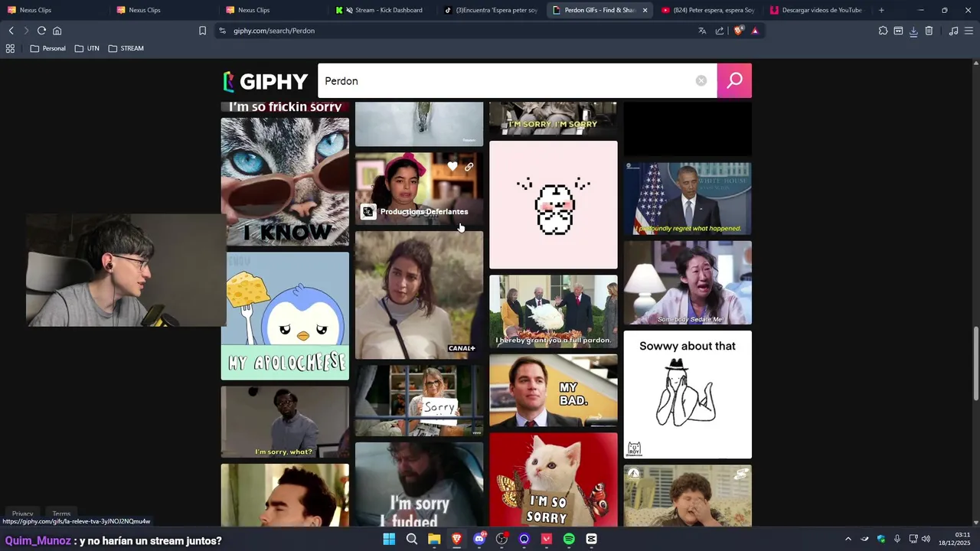Open the woman holding Sorry sign GIF
Viewport: 980px width, 551px height.
pyautogui.click(x=420, y=400)
